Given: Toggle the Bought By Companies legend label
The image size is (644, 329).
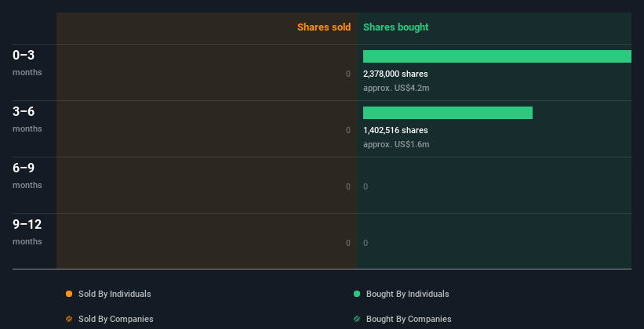Looking at the screenshot, I should (x=409, y=319).
